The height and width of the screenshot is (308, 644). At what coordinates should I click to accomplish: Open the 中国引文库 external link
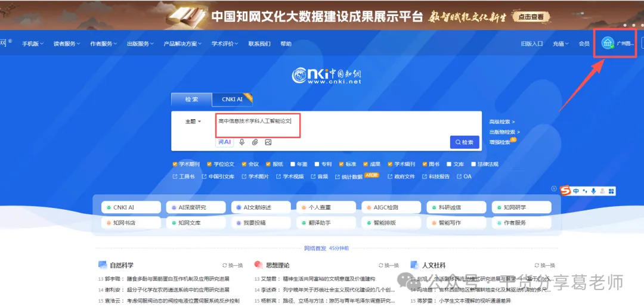pyautogui.click(x=218, y=176)
